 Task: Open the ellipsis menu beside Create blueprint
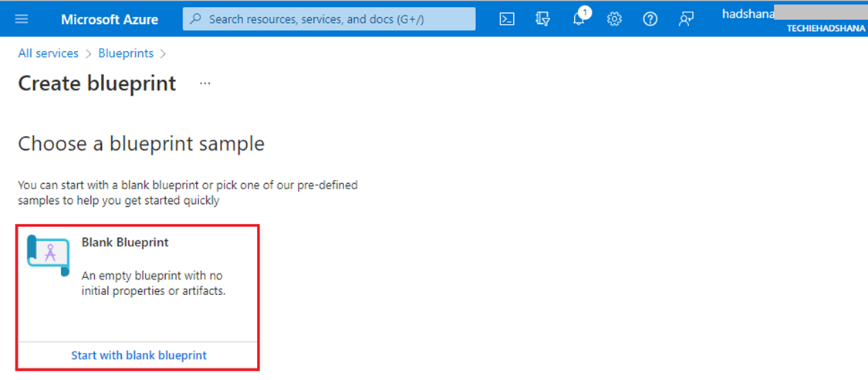(x=205, y=83)
